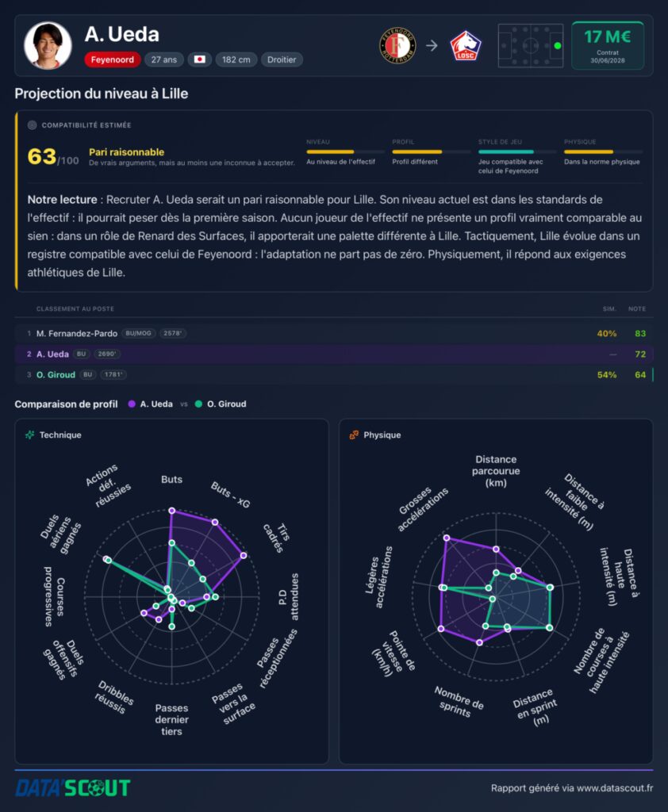Toggle the green O. Giroud legend dot
The image size is (668, 812).
198,404
